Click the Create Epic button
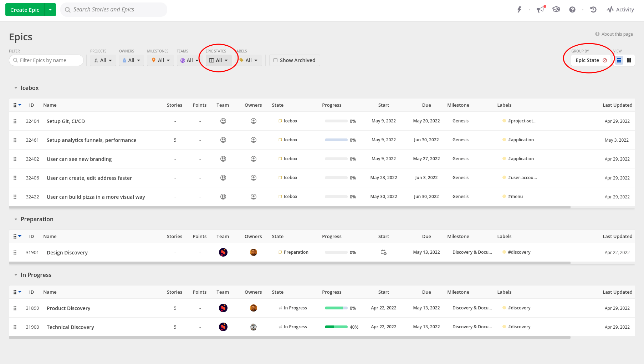The width and height of the screenshot is (644, 364). point(25,10)
